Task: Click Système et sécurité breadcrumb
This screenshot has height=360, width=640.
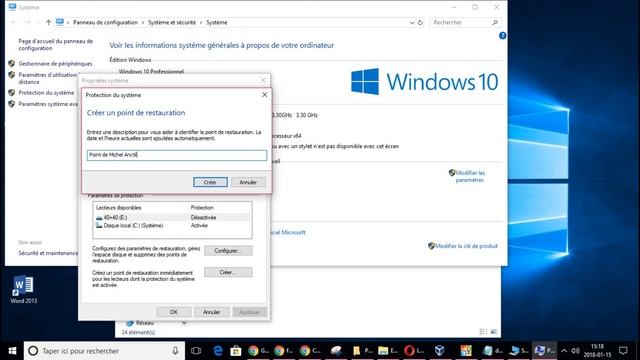Action: tap(172, 22)
